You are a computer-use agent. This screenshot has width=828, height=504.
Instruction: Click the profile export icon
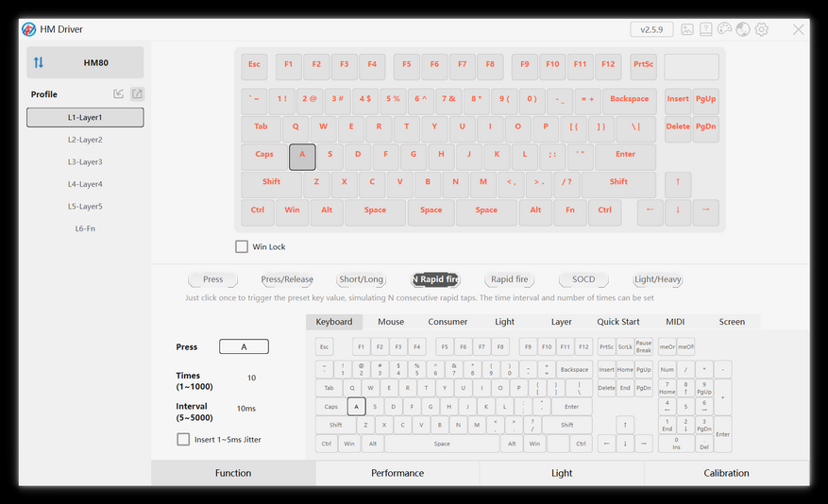(137, 94)
